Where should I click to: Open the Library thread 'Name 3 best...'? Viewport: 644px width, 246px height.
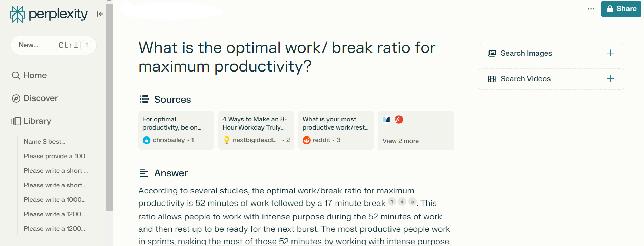click(x=44, y=142)
